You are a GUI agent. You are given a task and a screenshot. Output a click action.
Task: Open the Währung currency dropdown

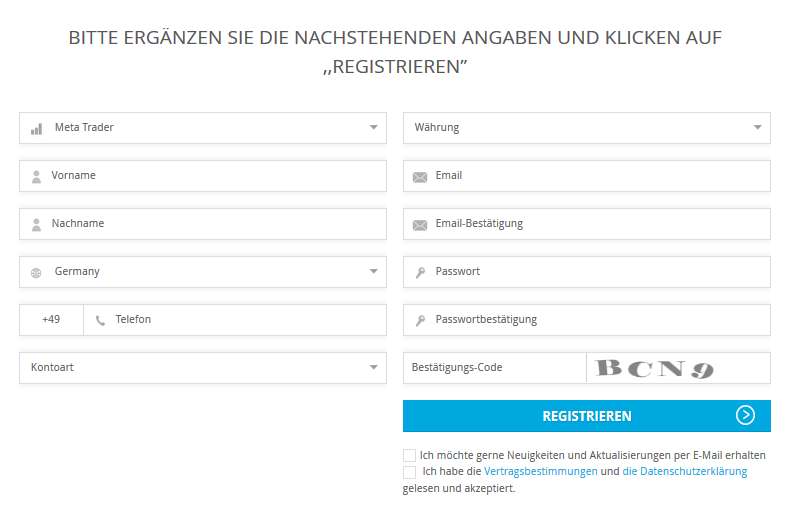tap(587, 128)
